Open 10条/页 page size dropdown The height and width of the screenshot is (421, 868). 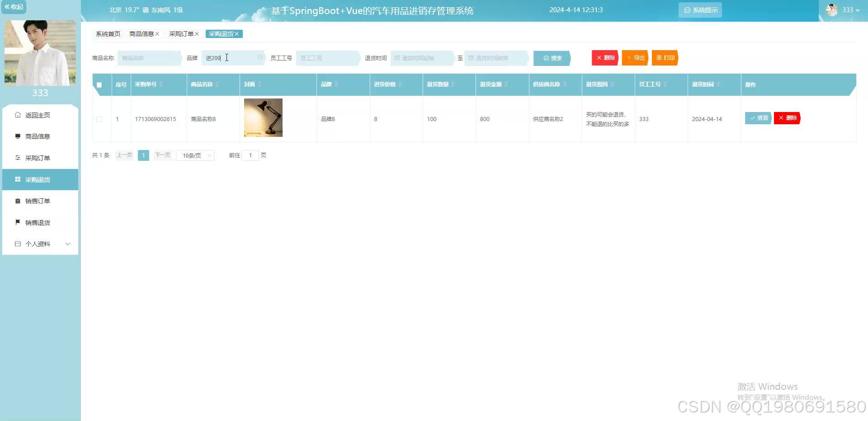195,155
